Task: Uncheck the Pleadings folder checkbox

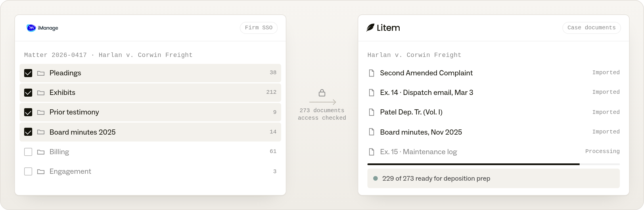Action: pyautogui.click(x=28, y=73)
